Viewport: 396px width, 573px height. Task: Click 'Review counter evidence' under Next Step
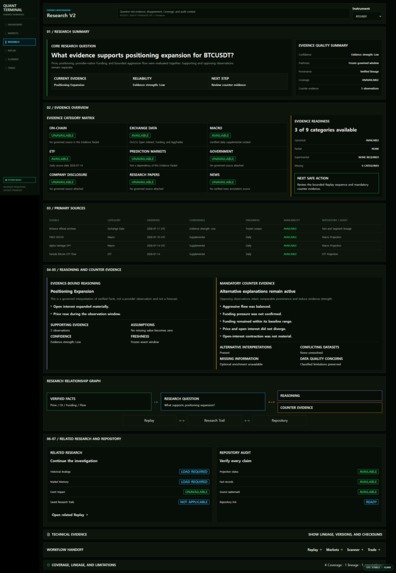coord(228,85)
